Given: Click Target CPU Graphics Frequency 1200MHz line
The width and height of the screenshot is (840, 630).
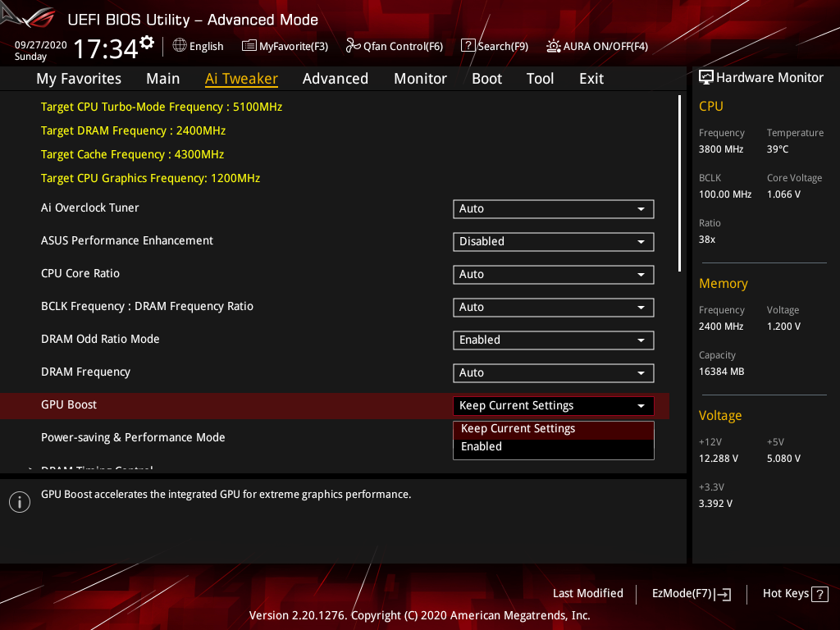Looking at the screenshot, I should click(151, 178).
